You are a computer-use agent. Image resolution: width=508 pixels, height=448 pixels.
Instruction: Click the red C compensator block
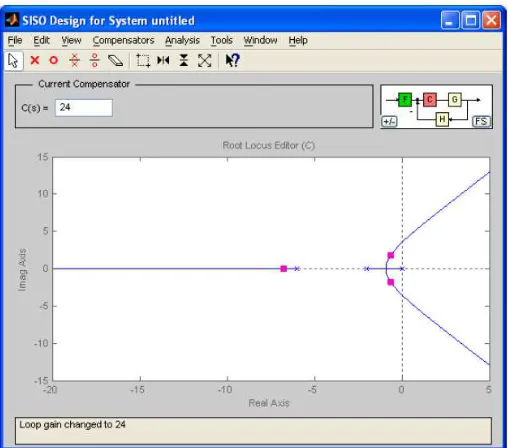pos(430,100)
